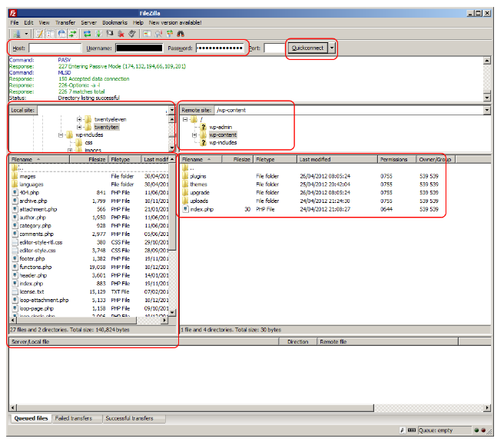This screenshot has width=504, height=442.
Task: Click local file list horizontal scrollbar right arrow
Action: coord(164,321)
